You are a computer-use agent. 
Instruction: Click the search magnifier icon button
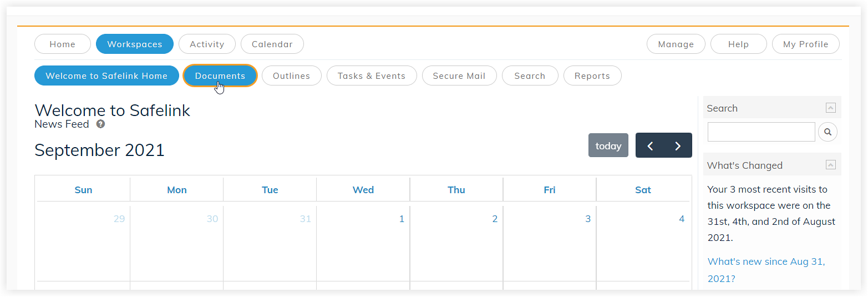coord(828,132)
